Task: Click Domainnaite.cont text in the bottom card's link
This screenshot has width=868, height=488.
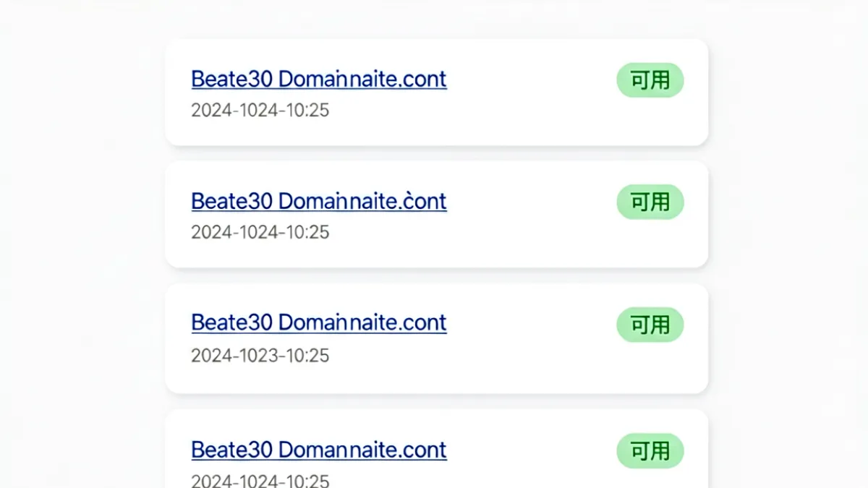Action: pos(362,450)
